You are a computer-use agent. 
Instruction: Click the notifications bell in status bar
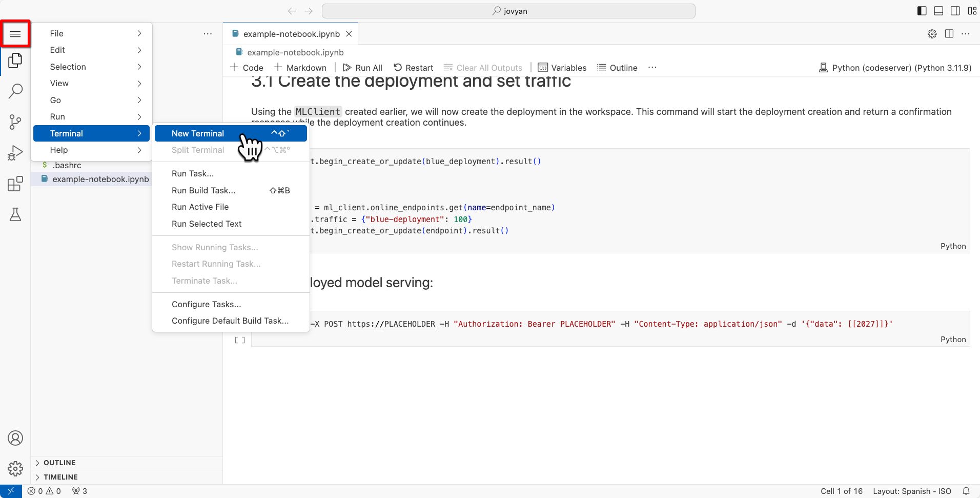point(966,491)
